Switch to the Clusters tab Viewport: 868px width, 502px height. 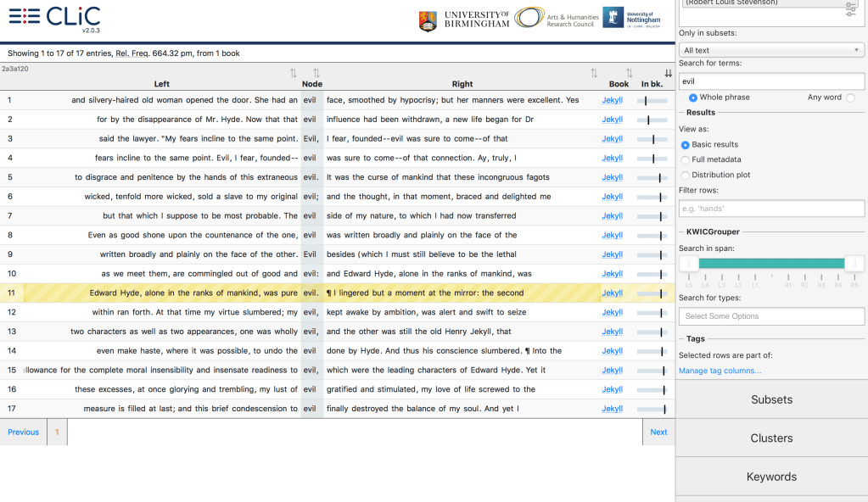[x=771, y=438]
